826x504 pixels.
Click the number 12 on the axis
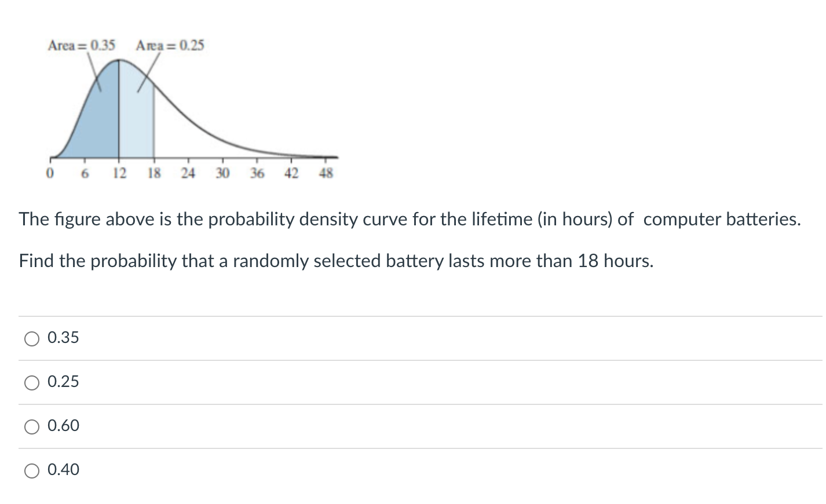119,172
